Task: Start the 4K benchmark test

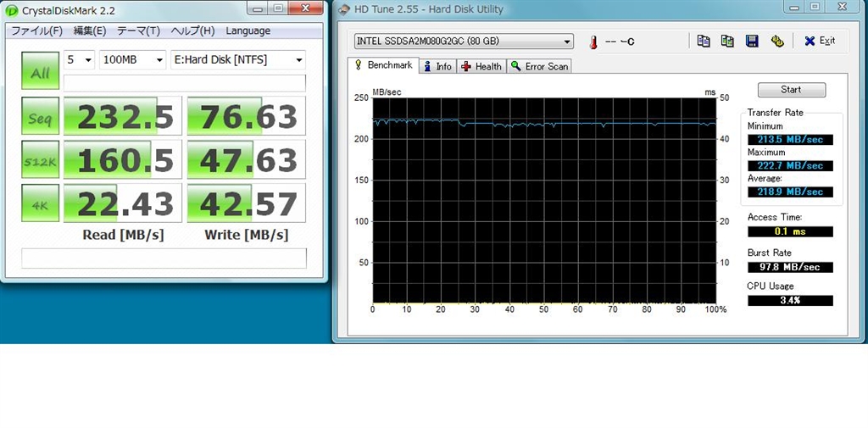Action: click(40, 203)
